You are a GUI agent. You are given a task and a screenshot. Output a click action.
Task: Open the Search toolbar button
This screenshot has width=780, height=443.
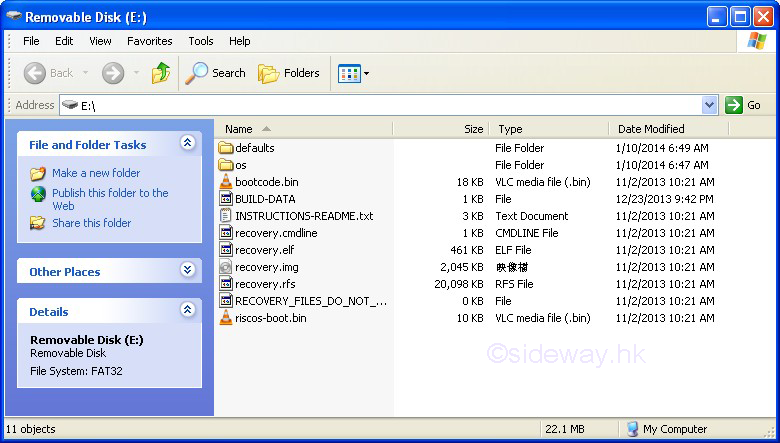tap(216, 73)
